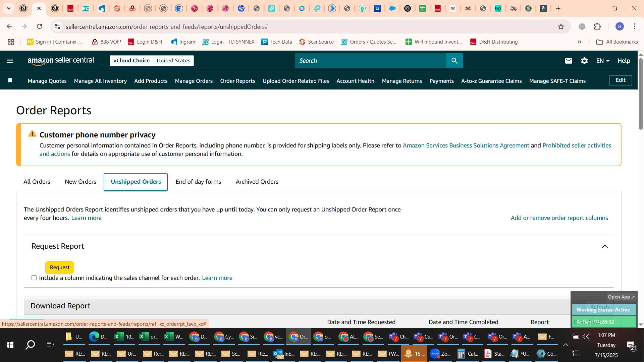Open the Zoom app in taskbar
Image resolution: width=644 pixels, height=362 pixels.
440,354
